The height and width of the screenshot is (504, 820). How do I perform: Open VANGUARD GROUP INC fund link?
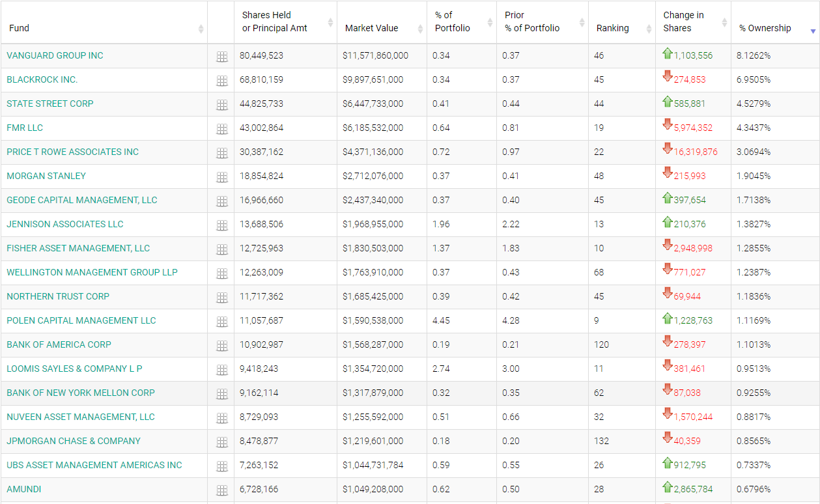click(55, 56)
